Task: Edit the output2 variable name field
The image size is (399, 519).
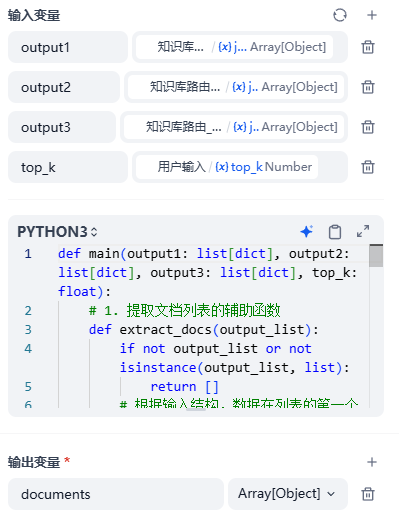Action: pos(64,87)
